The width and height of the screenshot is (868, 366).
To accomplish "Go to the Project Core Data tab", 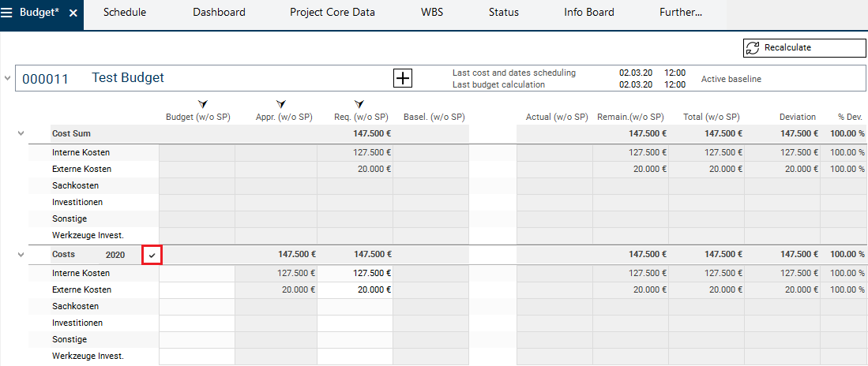I will (332, 13).
